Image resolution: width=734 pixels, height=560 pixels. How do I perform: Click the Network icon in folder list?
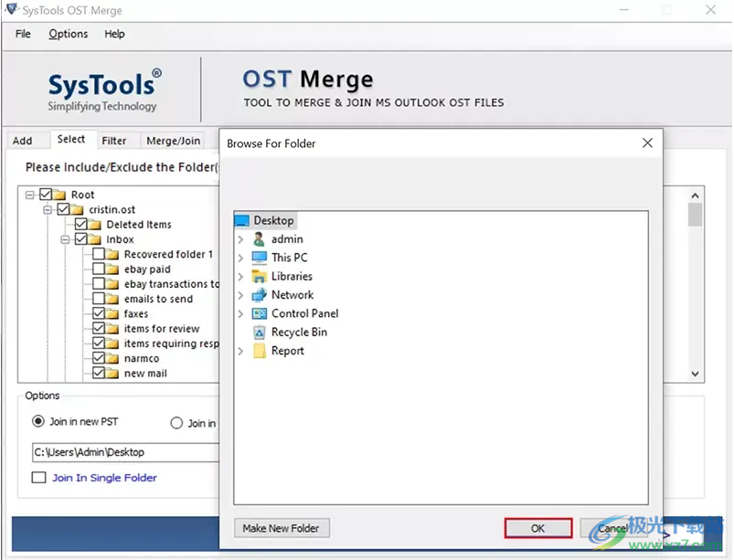click(259, 295)
